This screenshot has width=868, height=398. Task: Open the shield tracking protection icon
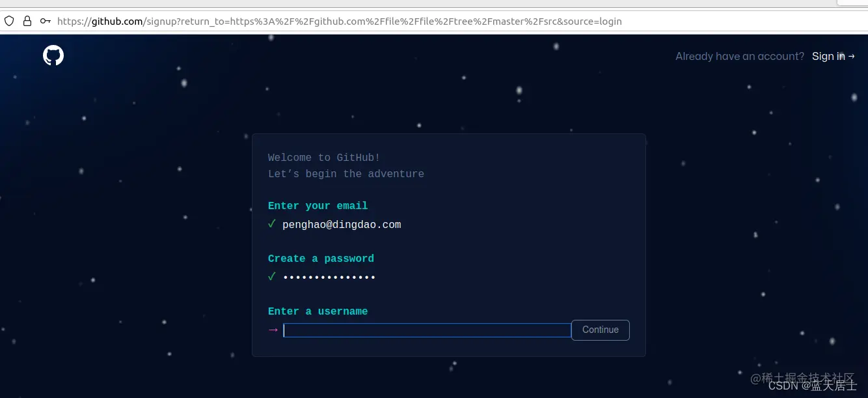point(9,21)
